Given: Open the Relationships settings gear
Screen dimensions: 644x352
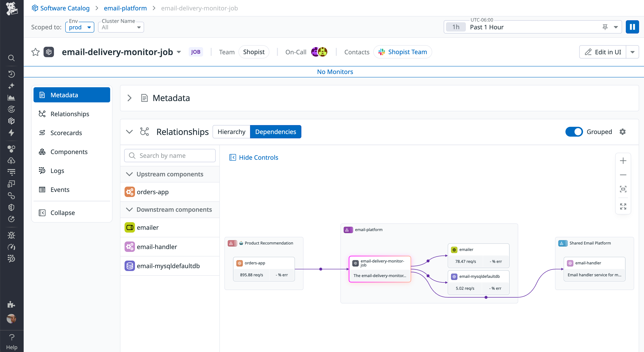Looking at the screenshot, I should pyautogui.click(x=623, y=132).
